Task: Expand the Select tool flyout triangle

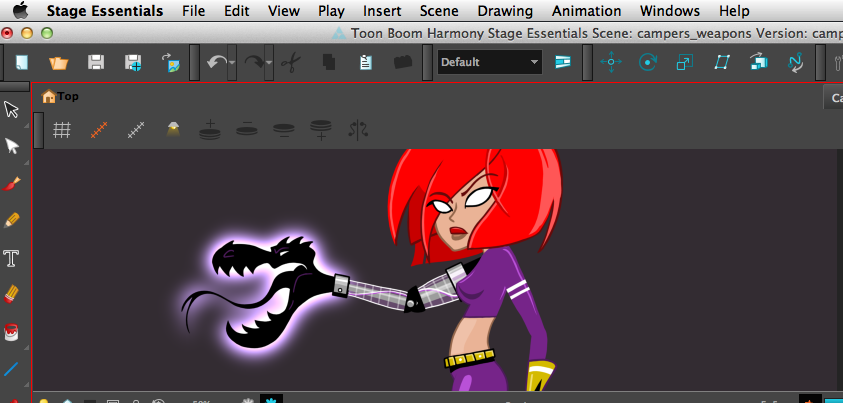Action: pyautogui.click(x=26, y=125)
